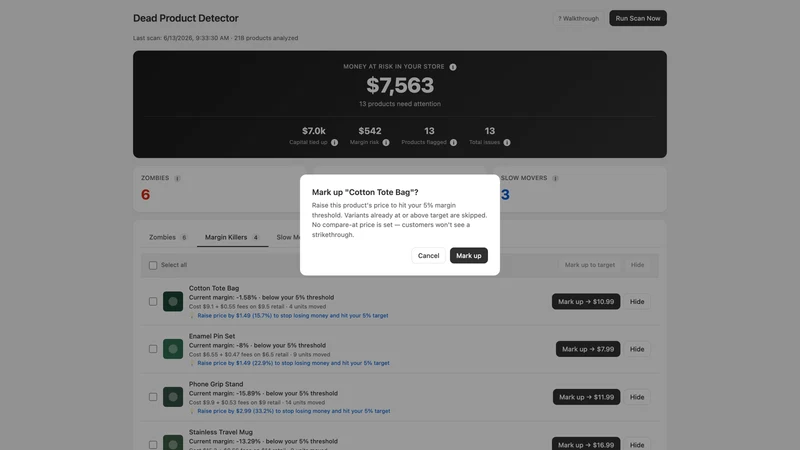Select the Margin Killers tab
Image resolution: width=800 pixels, height=450 pixels.
point(232,237)
